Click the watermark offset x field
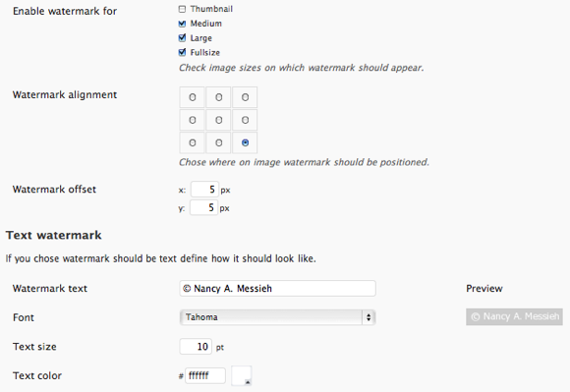The height and width of the screenshot is (392, 570). pos(204,190)
